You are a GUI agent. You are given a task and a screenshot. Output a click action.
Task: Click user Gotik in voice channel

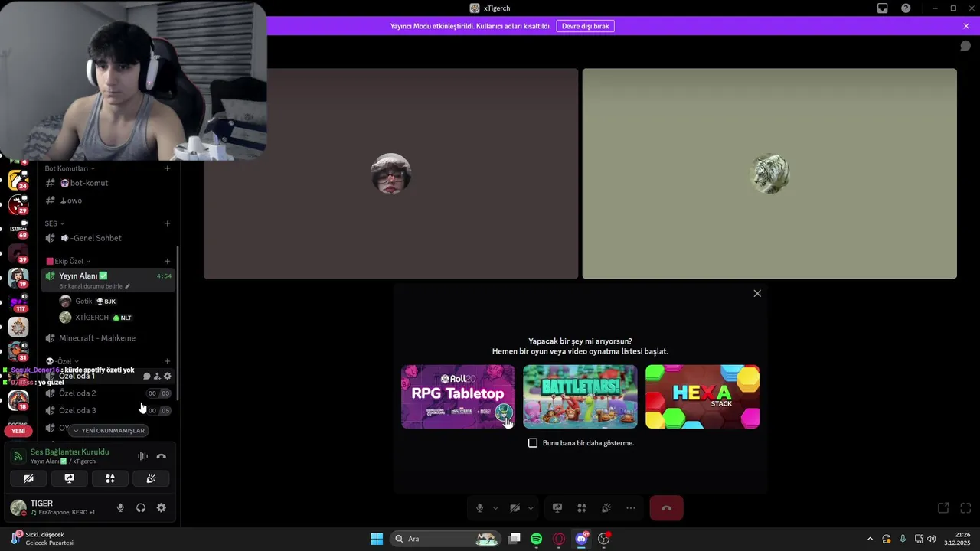84,302
